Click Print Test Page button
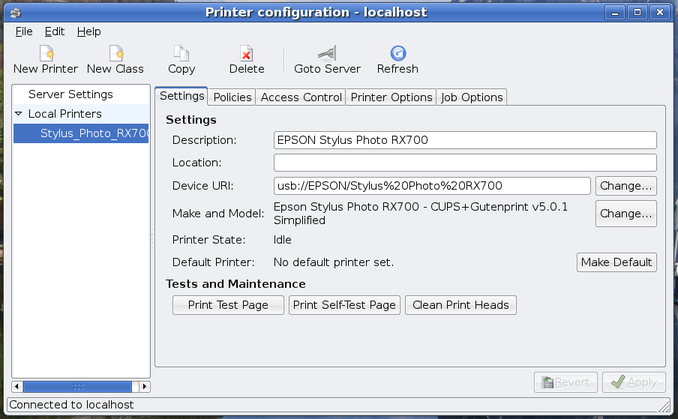Image resolution: width=678 pixels, height=419 pixels. tap(228, 305)
